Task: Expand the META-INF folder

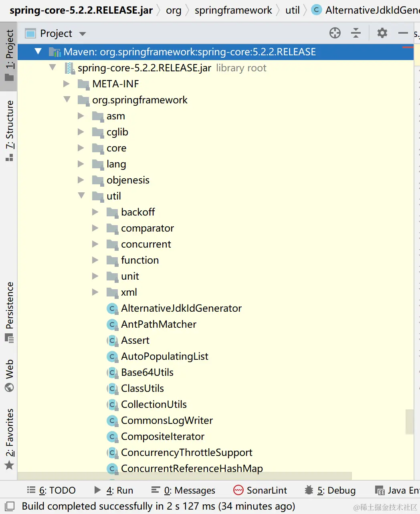Action: pos(67,84)
